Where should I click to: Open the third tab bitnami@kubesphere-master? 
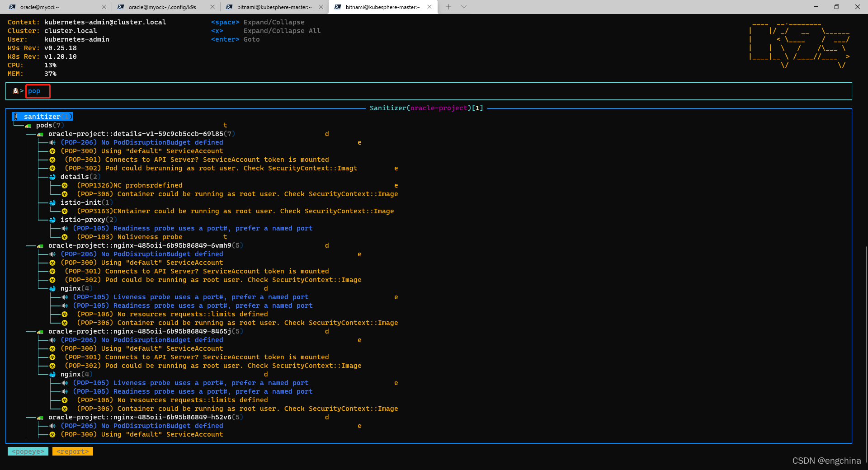(x=274, y=7)
